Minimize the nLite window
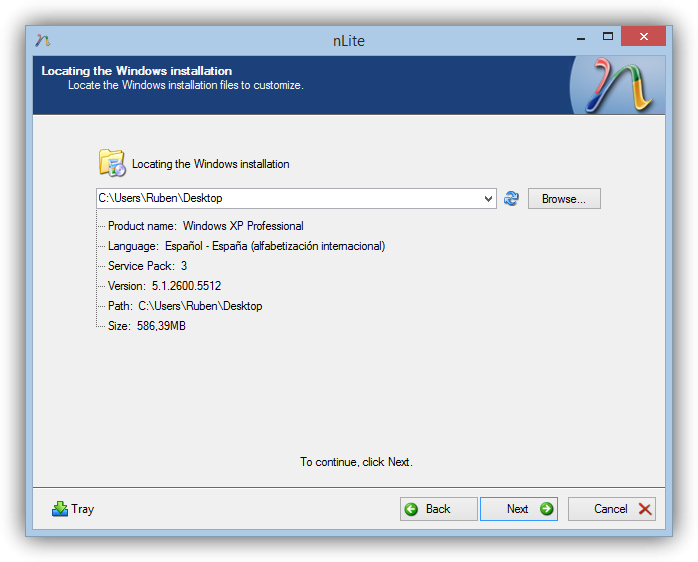This screenshot has height=562, width=698. [x=581, y=39]
